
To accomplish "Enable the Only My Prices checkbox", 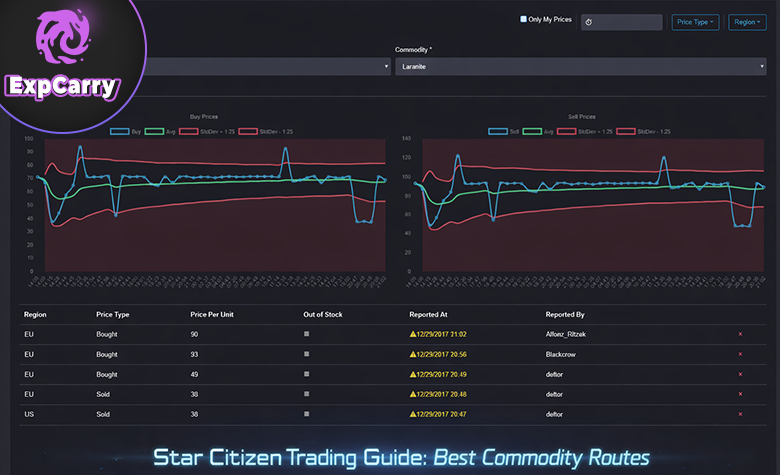I will 523,19.
